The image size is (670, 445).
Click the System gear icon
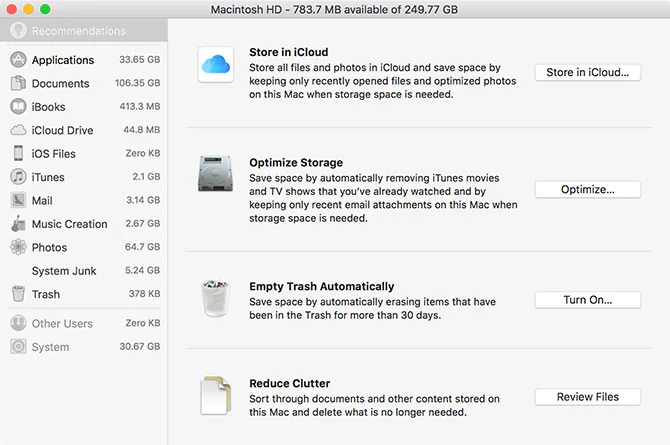pos(18,347)
